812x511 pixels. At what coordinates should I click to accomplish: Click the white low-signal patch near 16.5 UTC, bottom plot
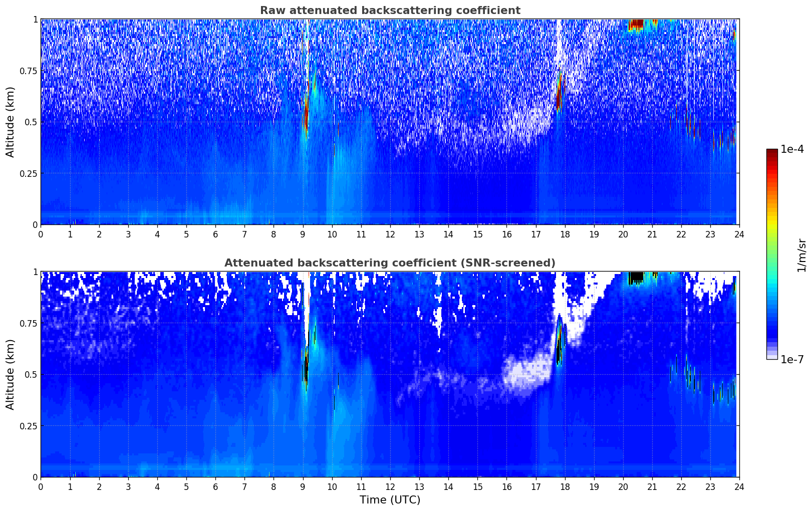(528, 371)
